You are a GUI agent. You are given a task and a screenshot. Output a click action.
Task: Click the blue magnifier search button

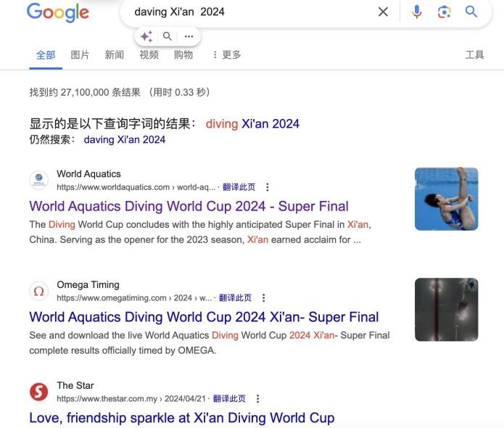pos(471,12)
